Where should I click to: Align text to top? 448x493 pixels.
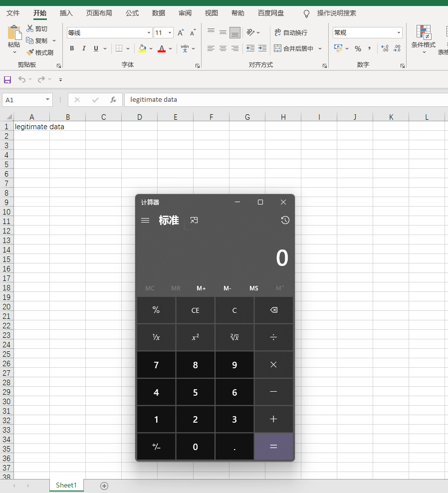tap(211, 32)
